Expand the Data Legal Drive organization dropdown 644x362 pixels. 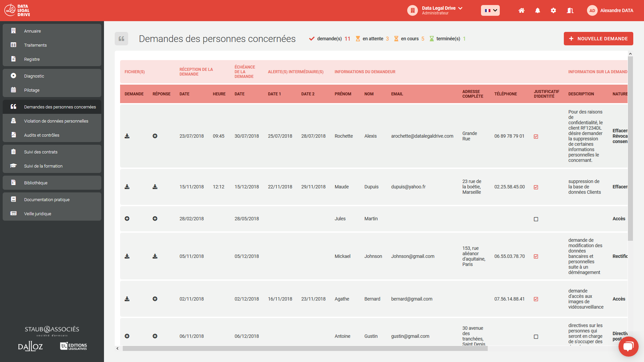point(460,8)
